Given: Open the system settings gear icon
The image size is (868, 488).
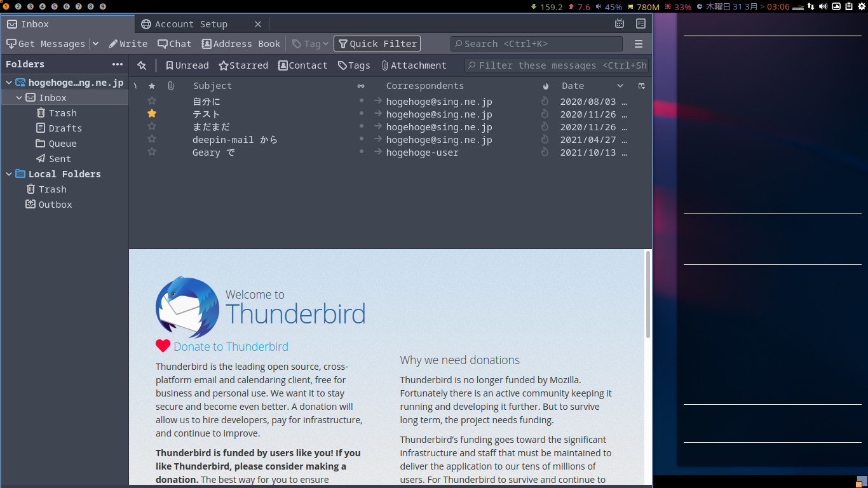Looking at the screenshot, I should click(x=862, y=6).
